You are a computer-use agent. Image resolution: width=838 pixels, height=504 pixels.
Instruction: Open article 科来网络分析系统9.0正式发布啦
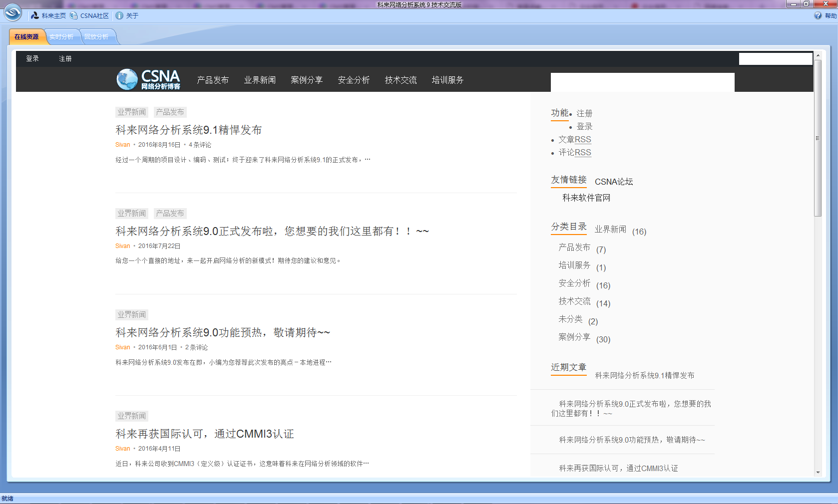click(x=272, y=231)
